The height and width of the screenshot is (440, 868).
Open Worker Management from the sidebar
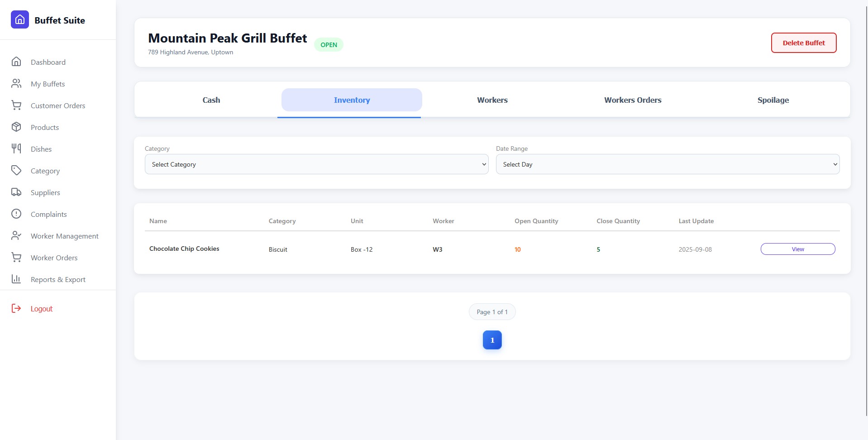[16, 235]
